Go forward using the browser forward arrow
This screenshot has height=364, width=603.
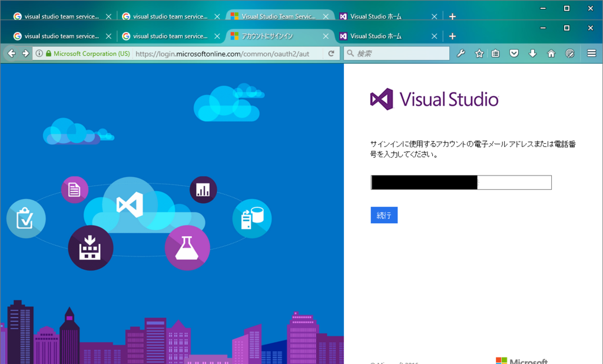click(x=26, y=54)
